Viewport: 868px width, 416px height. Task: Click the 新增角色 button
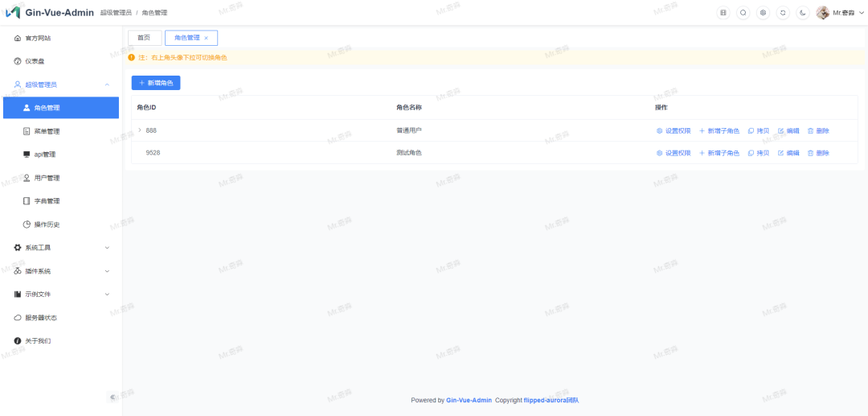tap(156, 83)
